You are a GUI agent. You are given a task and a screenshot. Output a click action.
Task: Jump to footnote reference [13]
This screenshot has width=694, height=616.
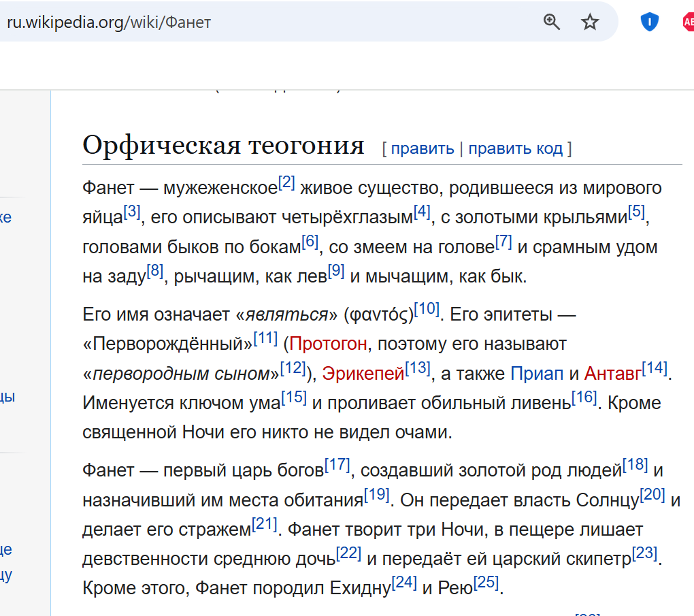[417, 368]
